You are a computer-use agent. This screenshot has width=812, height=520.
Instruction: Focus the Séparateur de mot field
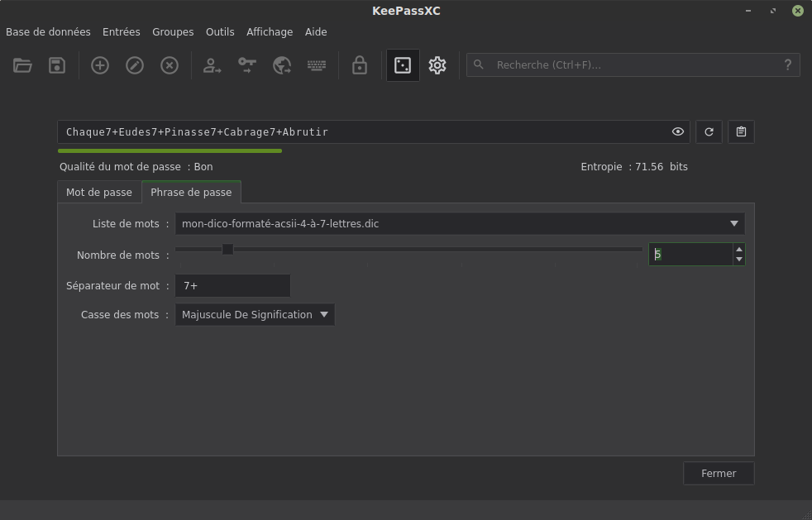click(x=232, y=286)
